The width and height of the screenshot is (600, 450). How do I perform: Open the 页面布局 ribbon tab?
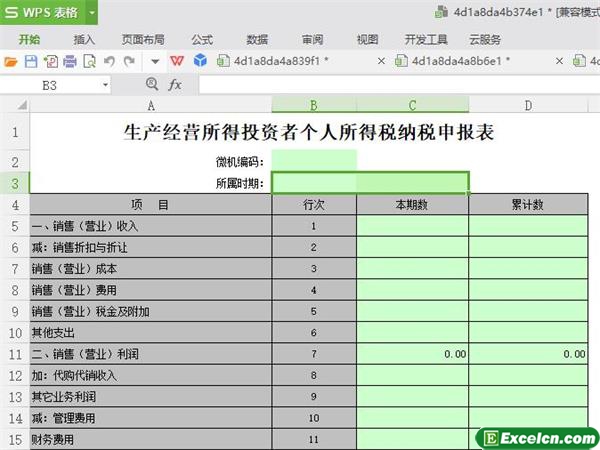click(143, 39)
